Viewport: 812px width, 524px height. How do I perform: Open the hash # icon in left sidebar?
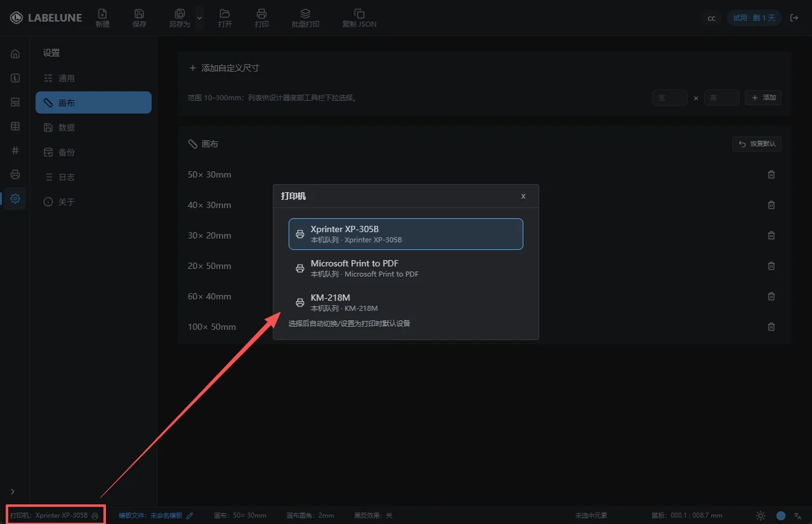coord(15,150)
